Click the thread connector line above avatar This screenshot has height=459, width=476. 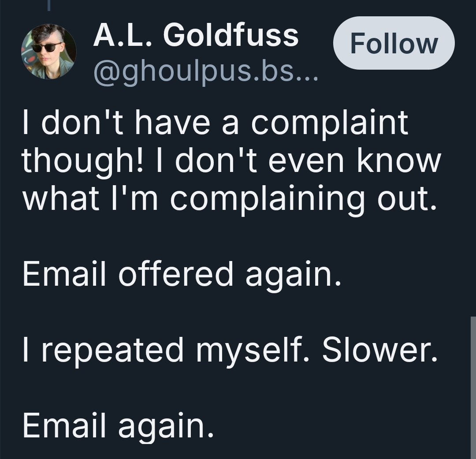click(48, 5)
